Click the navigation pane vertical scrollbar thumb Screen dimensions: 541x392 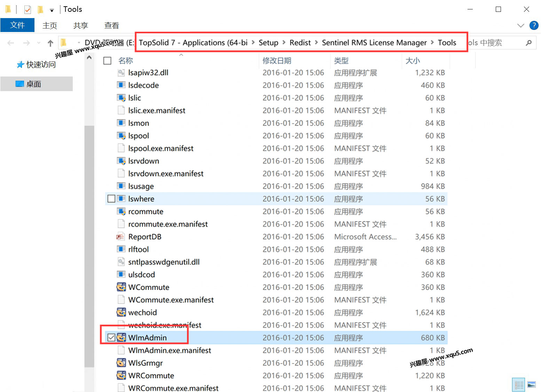point(89,246)
